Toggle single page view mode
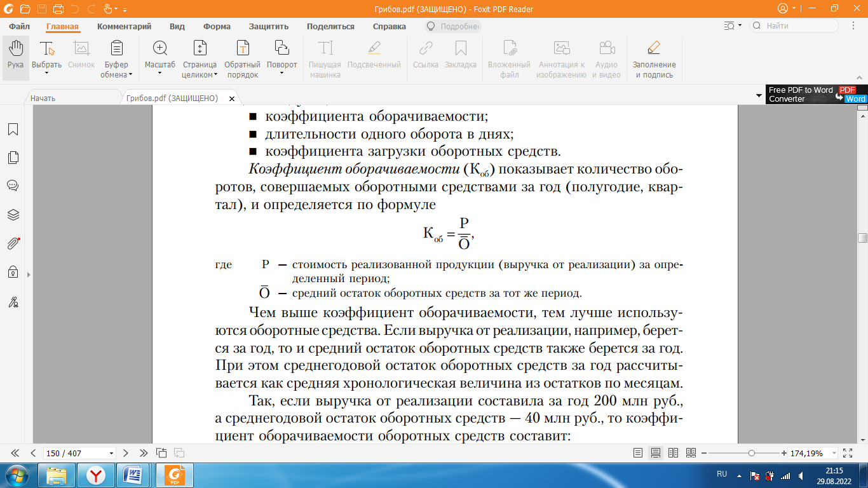The width and height of the screenshot is (868, 488). click(x=638, y=453)
